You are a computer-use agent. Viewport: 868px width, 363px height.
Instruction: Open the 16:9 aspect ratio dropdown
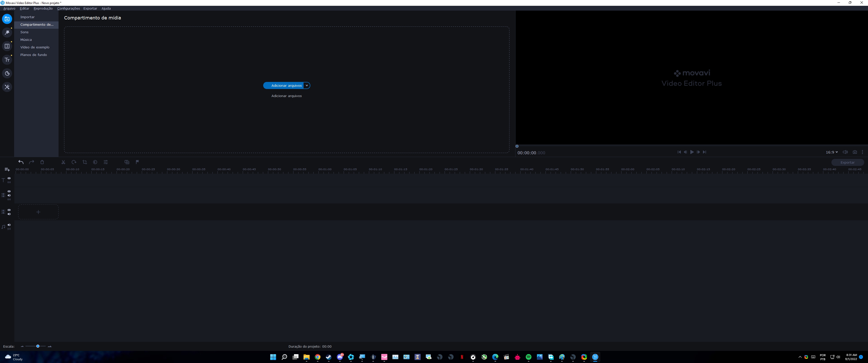tap(831, 152)
